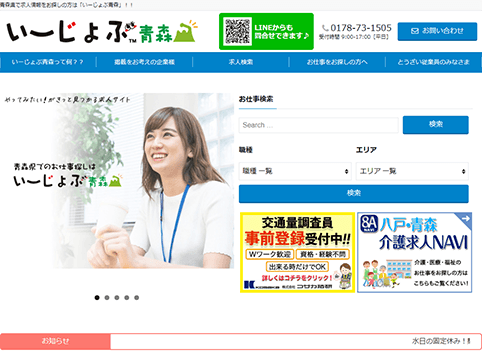Click the 検索 button beside search box
The height and width of the screenshot is (362, 482).
coord(436,125)
